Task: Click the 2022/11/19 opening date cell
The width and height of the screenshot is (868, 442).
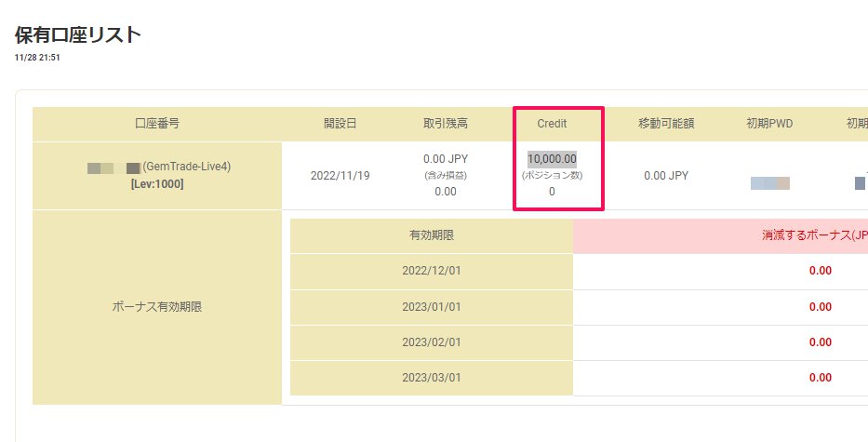Action: coord(340,175)
